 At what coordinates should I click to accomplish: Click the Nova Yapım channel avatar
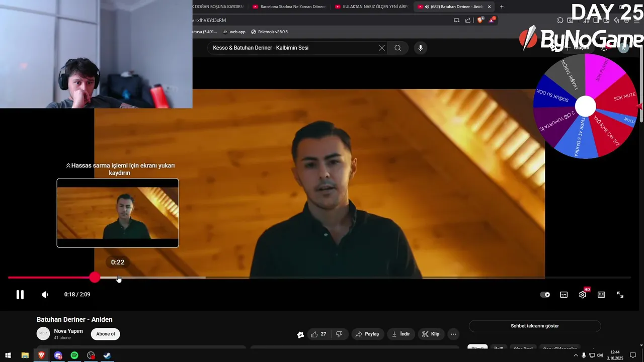coord(43,334)
